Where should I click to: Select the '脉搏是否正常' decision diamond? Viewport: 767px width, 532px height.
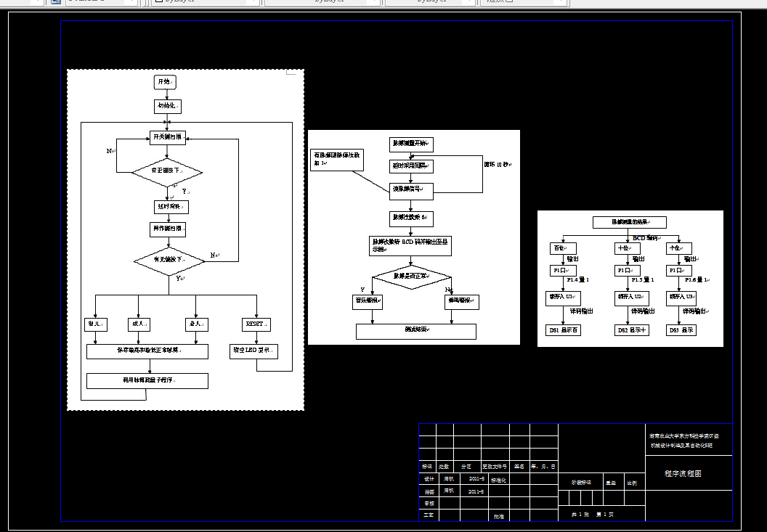point(411,277)
